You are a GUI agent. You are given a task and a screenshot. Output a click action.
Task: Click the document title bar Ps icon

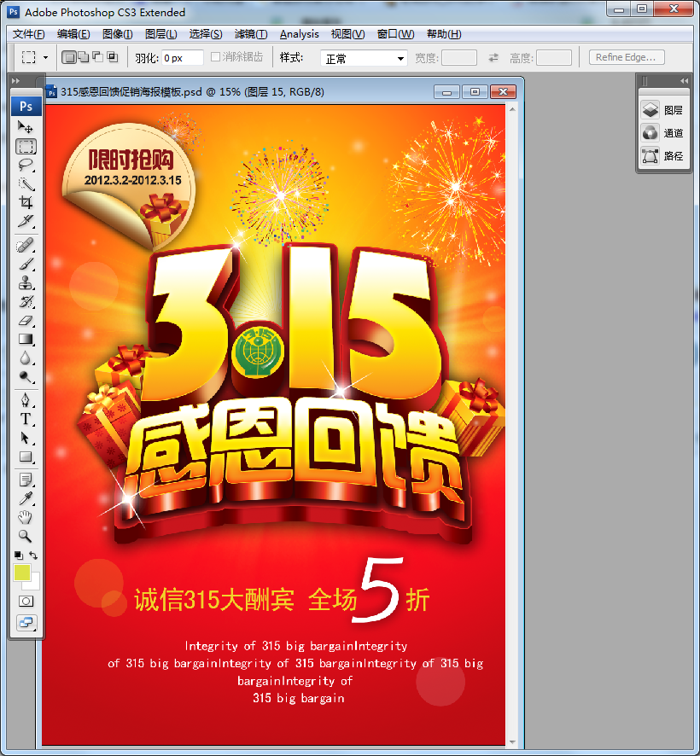(51, 91)
